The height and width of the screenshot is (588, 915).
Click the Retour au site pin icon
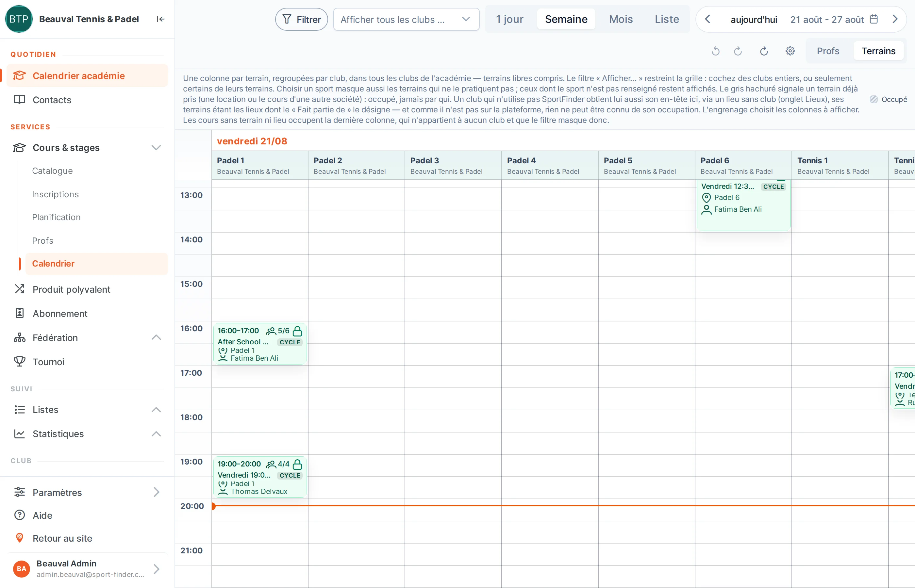click(20, 538)
